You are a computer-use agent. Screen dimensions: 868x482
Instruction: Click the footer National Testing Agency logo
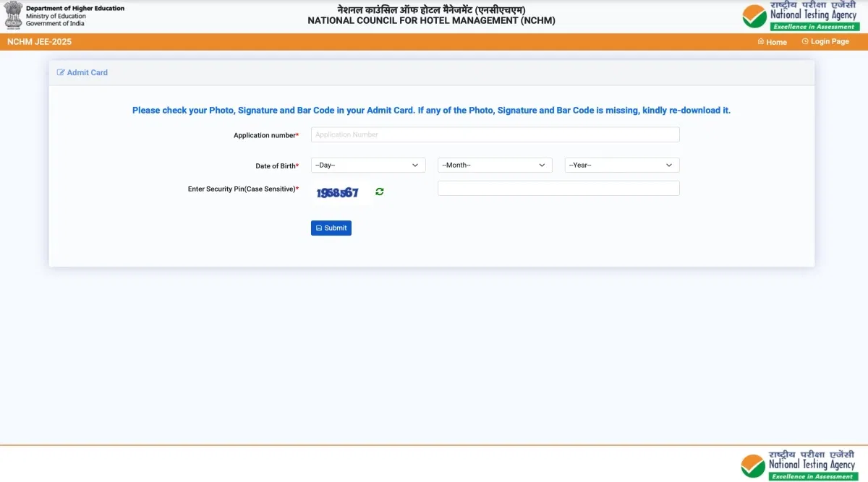[801, 465]
